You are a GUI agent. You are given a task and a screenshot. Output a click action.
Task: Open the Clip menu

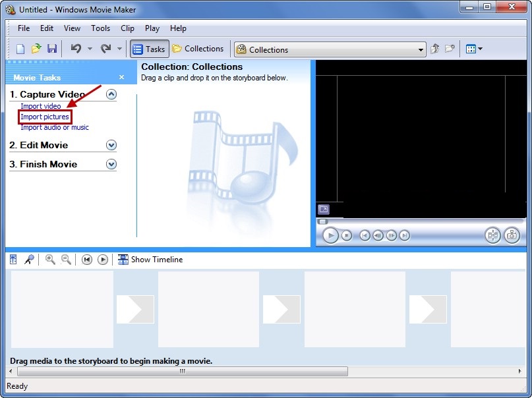click(128, 28)
